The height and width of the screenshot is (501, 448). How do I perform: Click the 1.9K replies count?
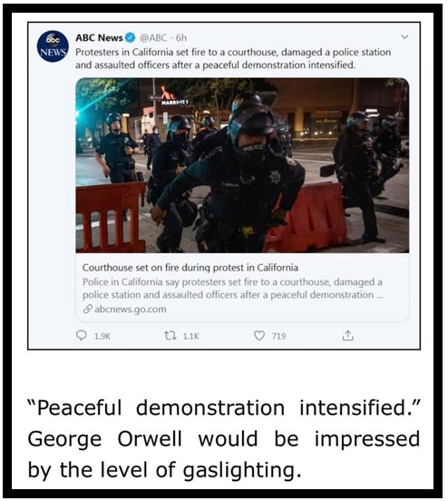[x=102, y=336]
